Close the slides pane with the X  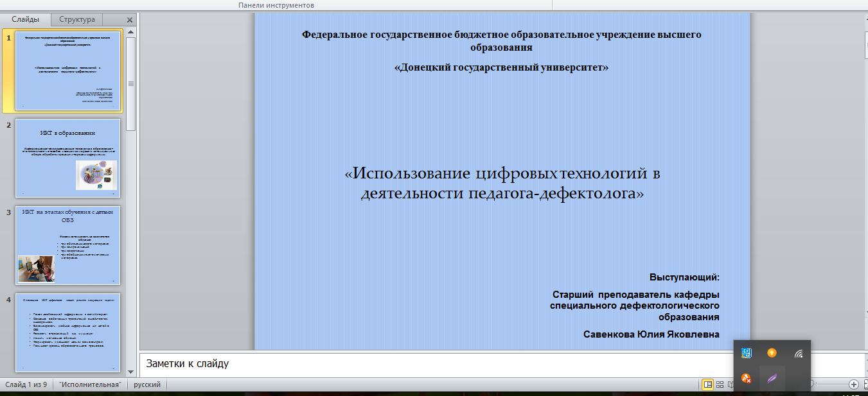point(130,20)
